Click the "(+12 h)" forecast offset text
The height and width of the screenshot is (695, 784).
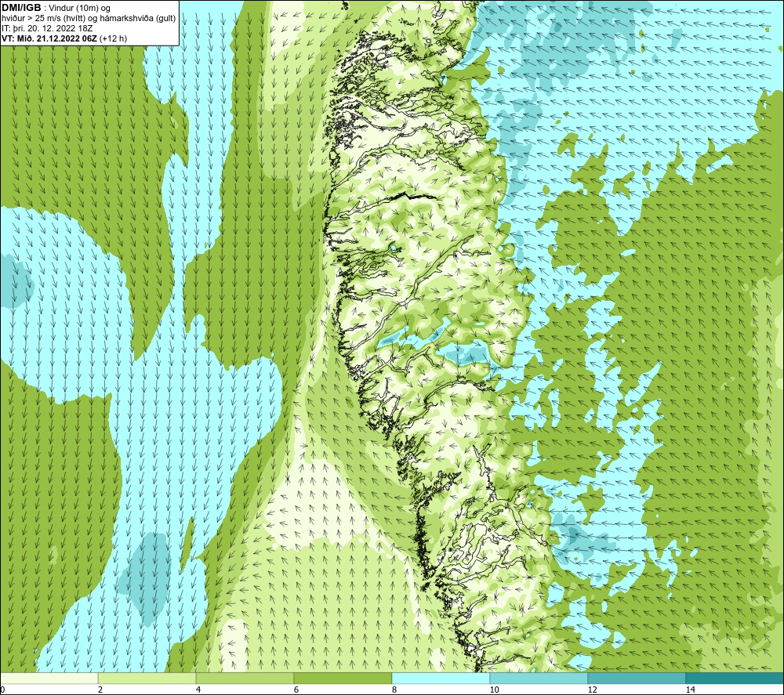pos(114,38)
